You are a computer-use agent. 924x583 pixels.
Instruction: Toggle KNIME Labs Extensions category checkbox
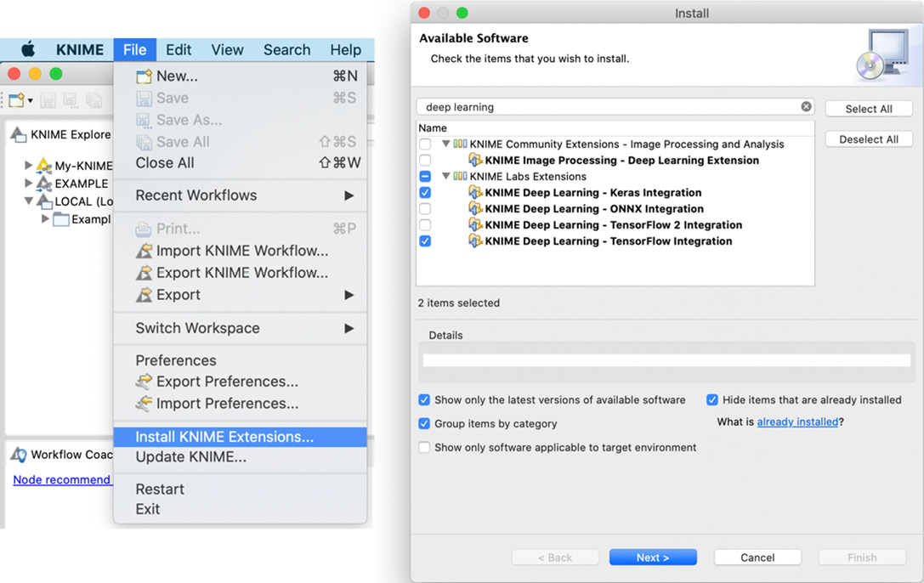click(425, 176)
